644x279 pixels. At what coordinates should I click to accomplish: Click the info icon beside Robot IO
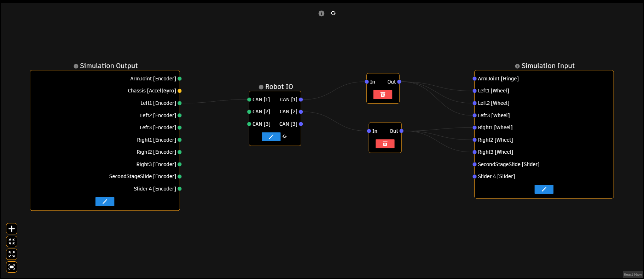coord(261,87)
